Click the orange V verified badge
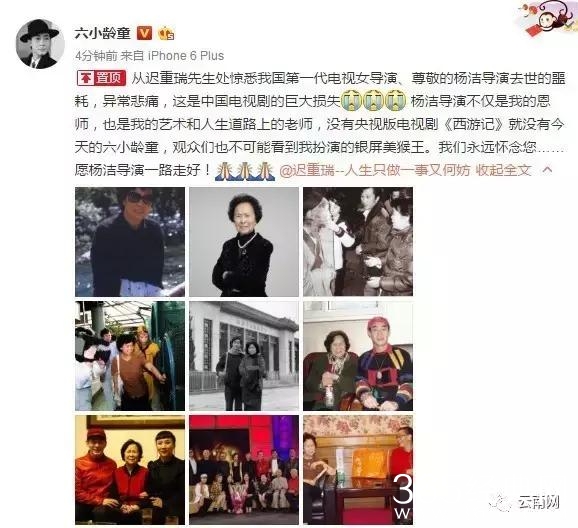The height and width of the screenshot is (528, 578). click(x=144, y=33)
